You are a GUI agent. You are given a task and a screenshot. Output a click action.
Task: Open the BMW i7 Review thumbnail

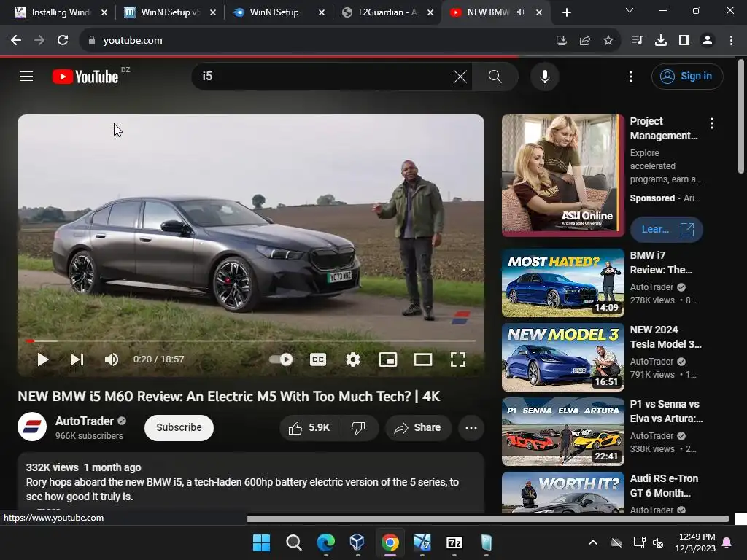click(x=563, y=283)
